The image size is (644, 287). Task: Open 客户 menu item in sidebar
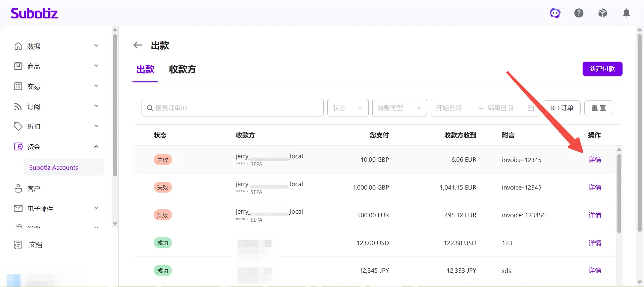(x=34, y=189)
